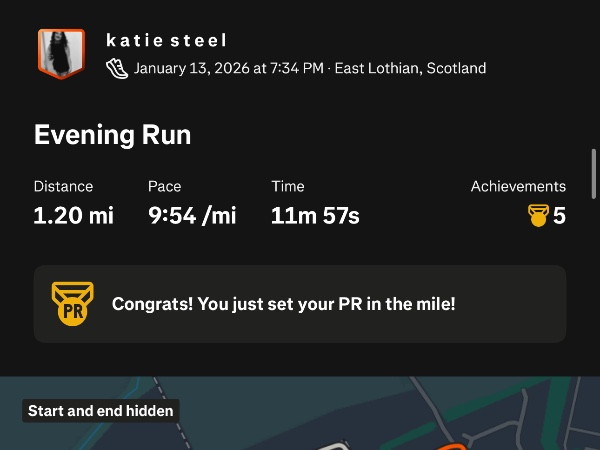Click the Pace stat label

(165, 186)
